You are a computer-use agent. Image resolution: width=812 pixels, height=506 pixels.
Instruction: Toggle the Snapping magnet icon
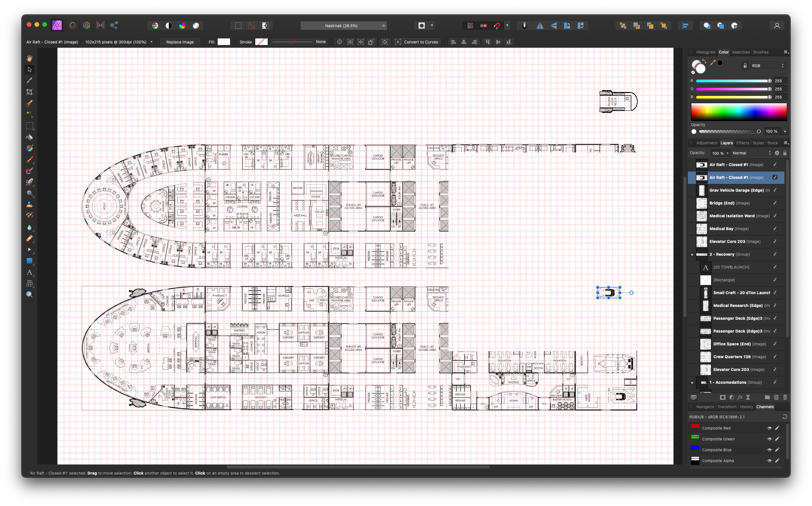coord(497,26)
